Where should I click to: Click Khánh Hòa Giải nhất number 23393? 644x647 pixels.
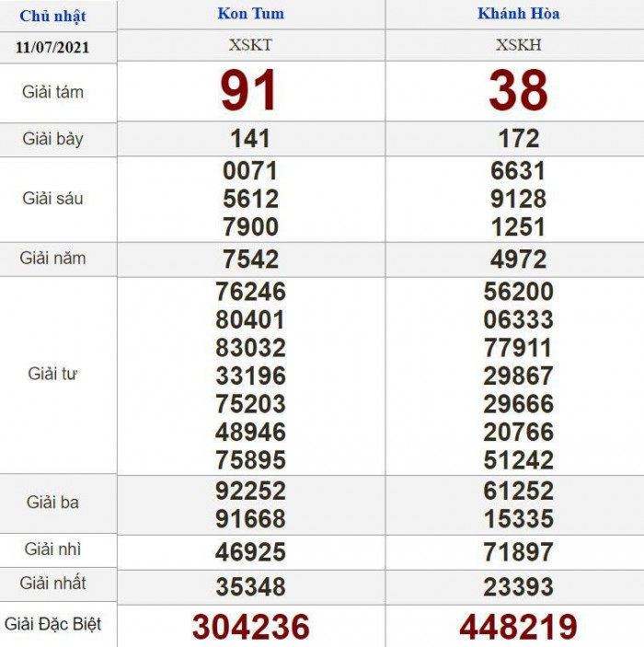tap(518, 586)
